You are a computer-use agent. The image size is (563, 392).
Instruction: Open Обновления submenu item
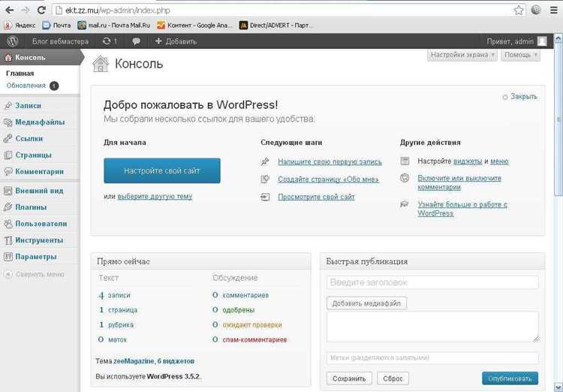(x=26, y=86)
